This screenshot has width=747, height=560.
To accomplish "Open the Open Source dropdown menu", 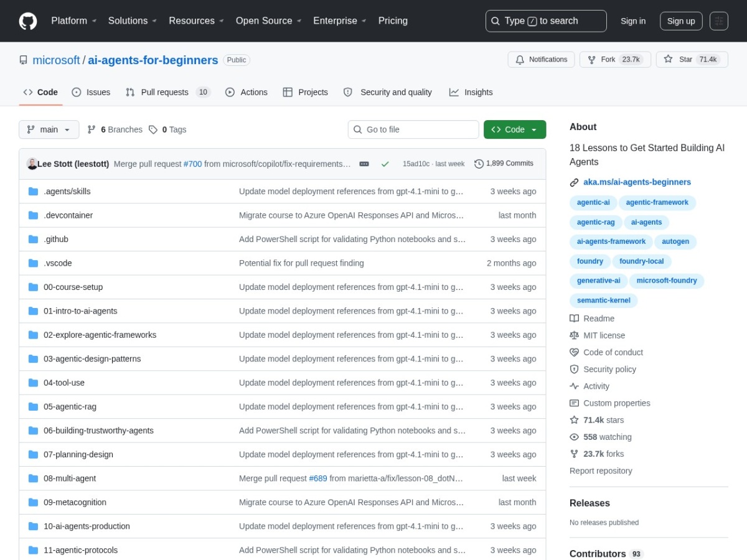I will point(268,21).
